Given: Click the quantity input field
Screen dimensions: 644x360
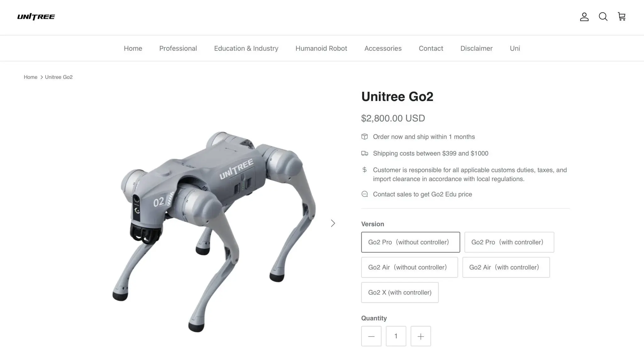Looking at the screenshot, I should coord(396,336).
